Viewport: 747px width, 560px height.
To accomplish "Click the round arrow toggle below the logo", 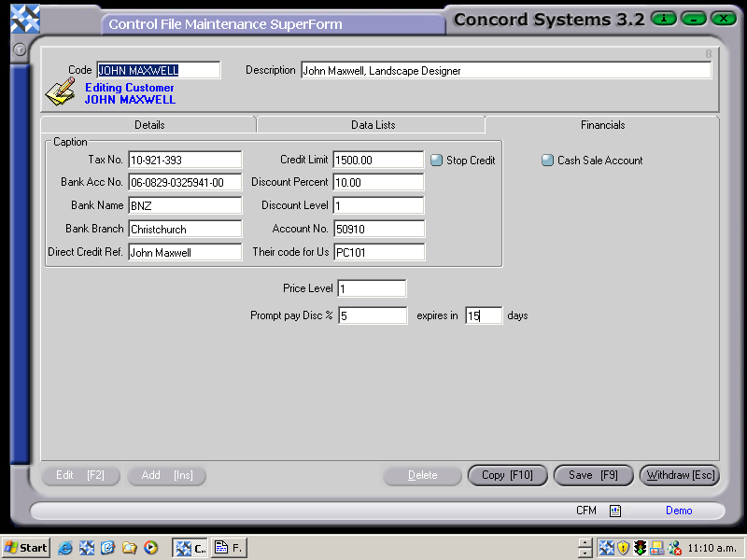I will point(20,49).
